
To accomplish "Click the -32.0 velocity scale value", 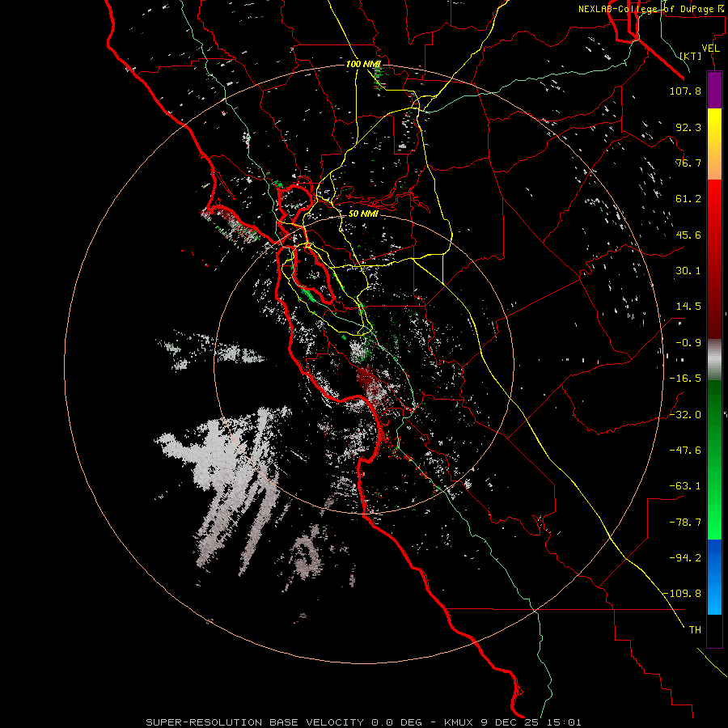I will (x=685, y=414).
